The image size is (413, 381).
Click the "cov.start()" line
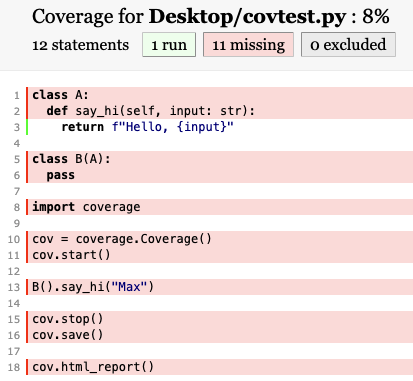click(x=220, y=255)
